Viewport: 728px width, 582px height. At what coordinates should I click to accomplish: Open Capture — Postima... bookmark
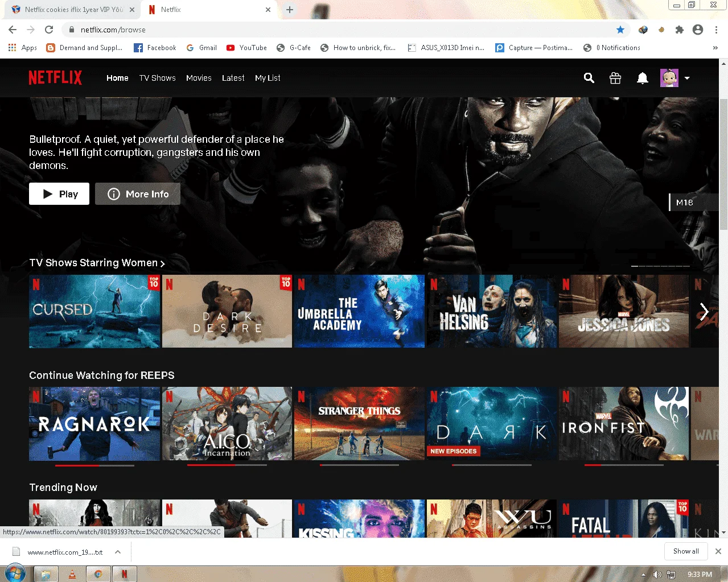click(534, 48)
